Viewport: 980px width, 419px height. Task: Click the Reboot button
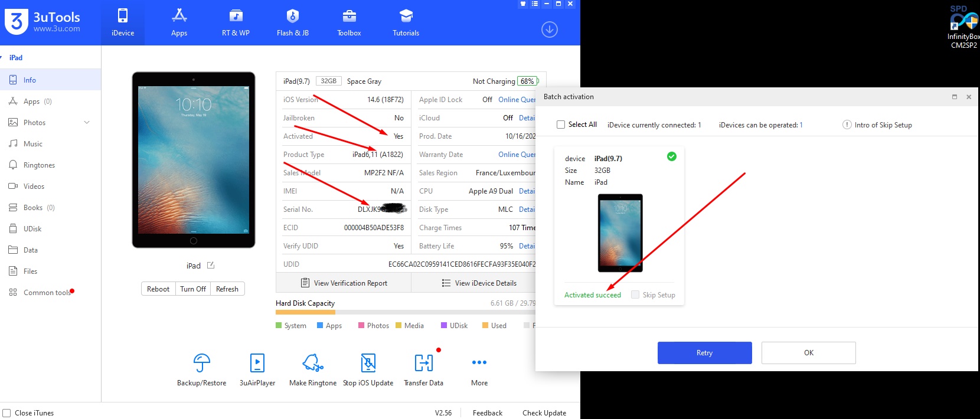(x=158, y=289)
